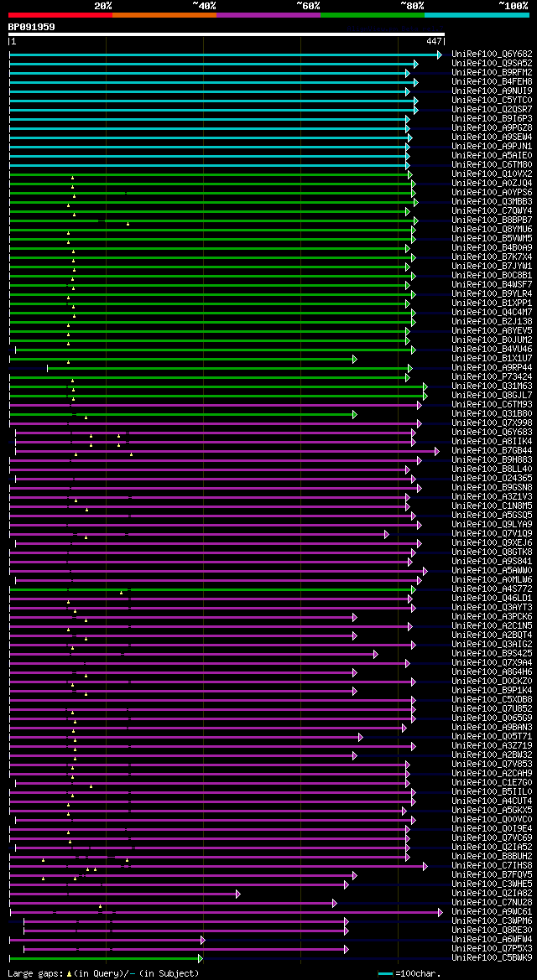Select the UniRef100_B9I6P3 hit label
Screen dimensions: 537x980
492,118
